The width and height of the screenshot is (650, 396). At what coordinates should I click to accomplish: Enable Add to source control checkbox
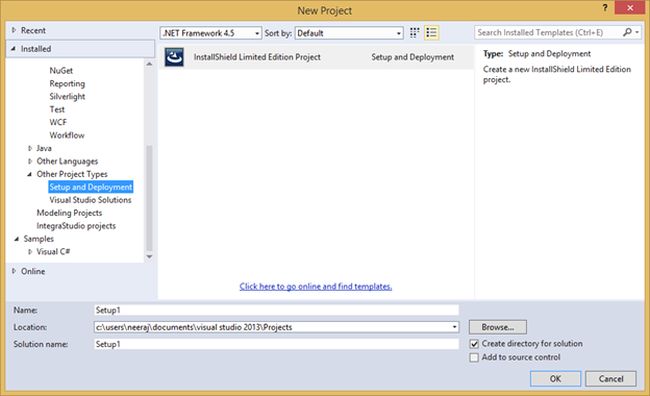point(474,357)
